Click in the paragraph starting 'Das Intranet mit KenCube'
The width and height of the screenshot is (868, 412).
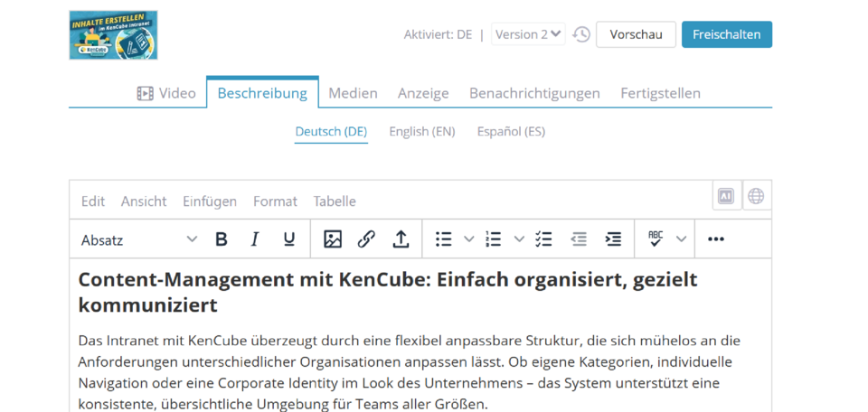pyautogui.click(x=409, y=372)
